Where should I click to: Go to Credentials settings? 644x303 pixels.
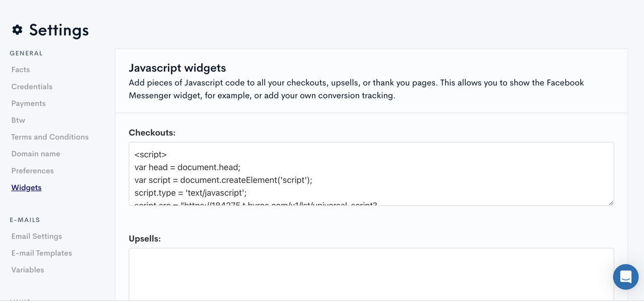(x=32, y=86)
